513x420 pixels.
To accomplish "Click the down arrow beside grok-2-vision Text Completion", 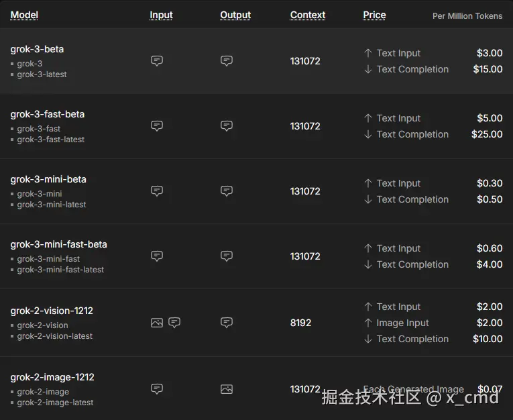I will point(368,339).
